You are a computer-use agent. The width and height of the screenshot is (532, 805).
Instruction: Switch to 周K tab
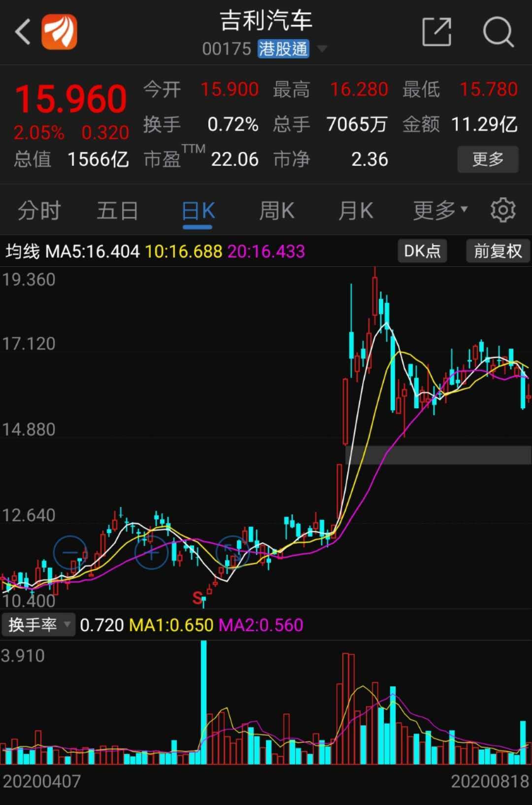(277, 211)
